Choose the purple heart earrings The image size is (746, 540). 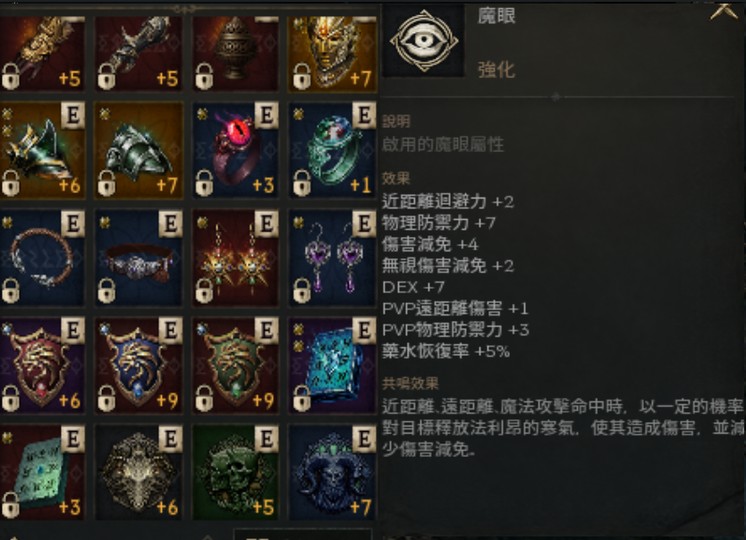coord(333,257)
